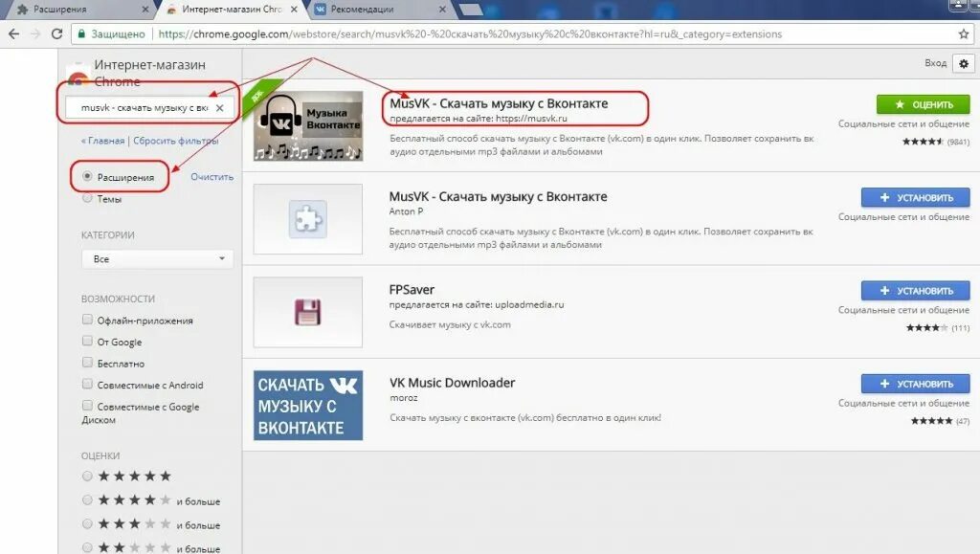Enable the Совместимые с Google Диском checkbox
This screenshot has height=554, width=980.
pos(87,406)
